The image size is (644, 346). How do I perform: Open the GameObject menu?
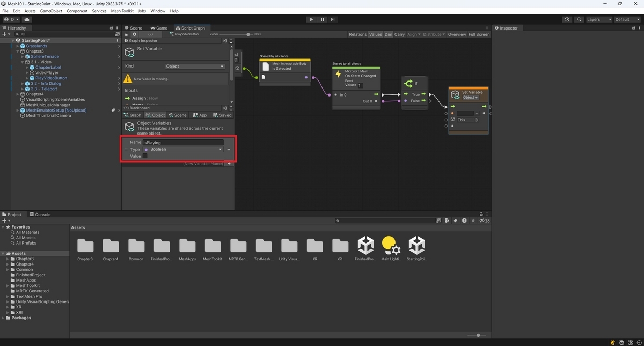point(51,11)
